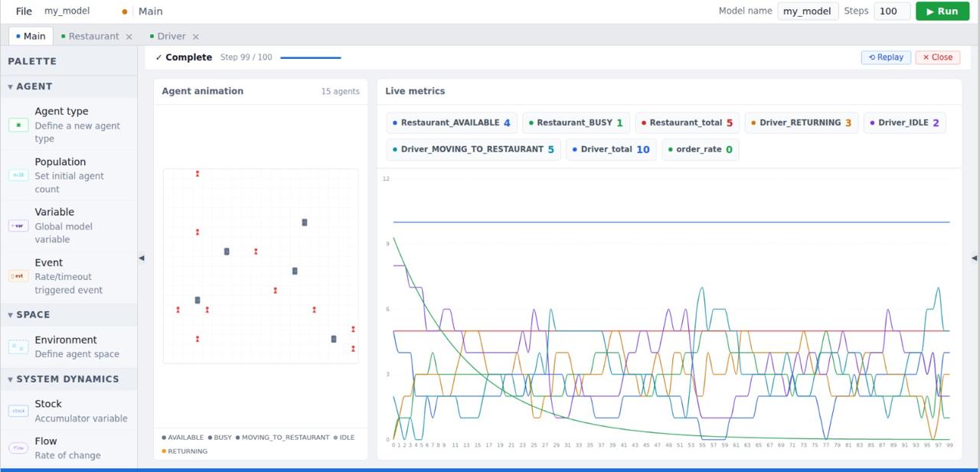The width and height of the screenshot is (980, 472).
Task: Toggle the Restaurant_BUSY metric chip
Action: click(x=576, y=122)
